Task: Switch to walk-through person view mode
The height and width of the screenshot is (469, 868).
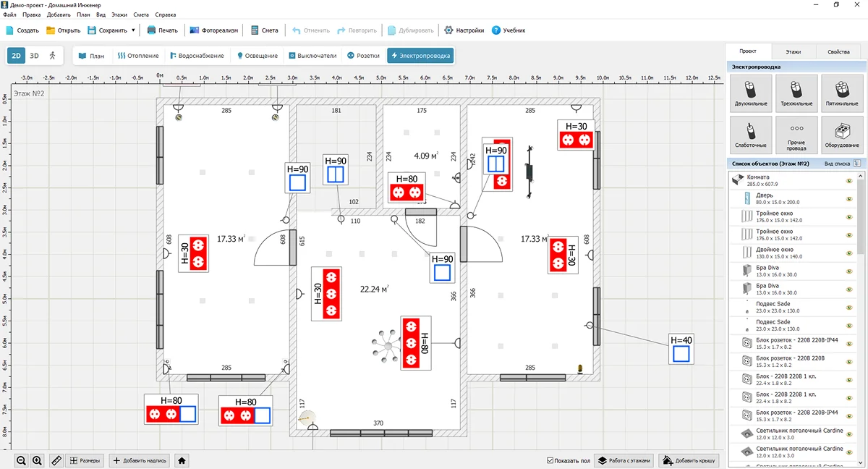Action: point(52,56)
